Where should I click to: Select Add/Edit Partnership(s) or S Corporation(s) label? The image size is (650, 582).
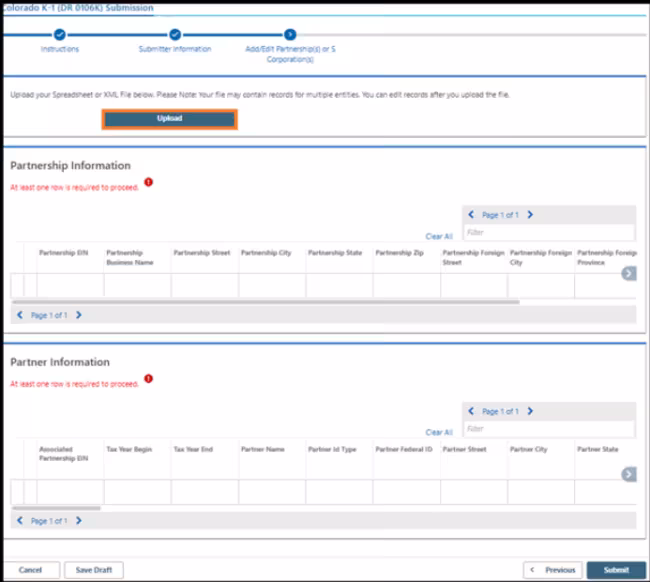pyautogui.click(x=290, y=54)
